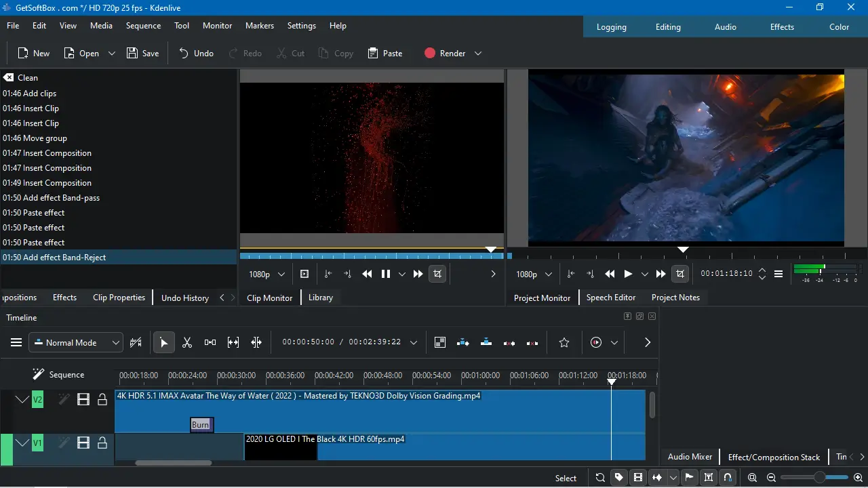Viewport: 868px width, 488px height.
Task: Click the New project button
Action: [34, 53]
